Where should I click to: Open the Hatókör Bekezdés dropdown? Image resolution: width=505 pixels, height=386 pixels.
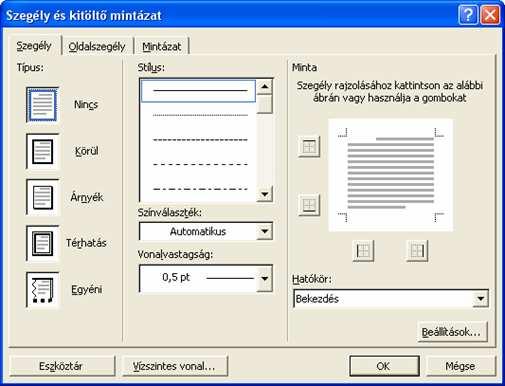[481, 299]
